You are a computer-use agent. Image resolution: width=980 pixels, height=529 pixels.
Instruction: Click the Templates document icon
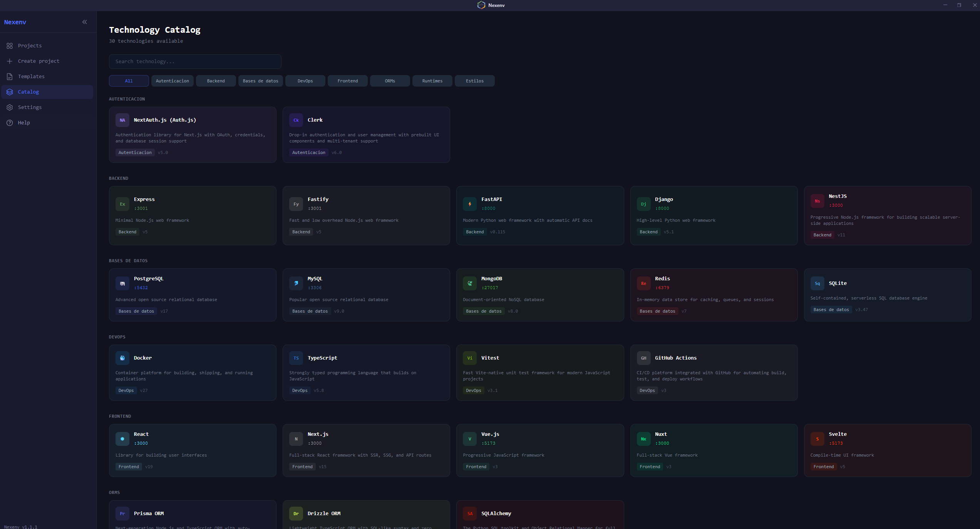[x=10, y=77]
